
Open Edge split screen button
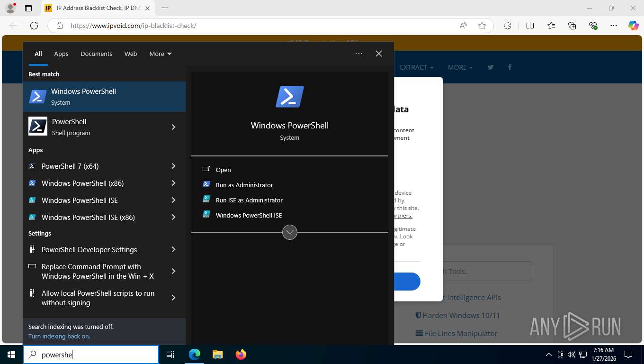[x=530, y=26]
